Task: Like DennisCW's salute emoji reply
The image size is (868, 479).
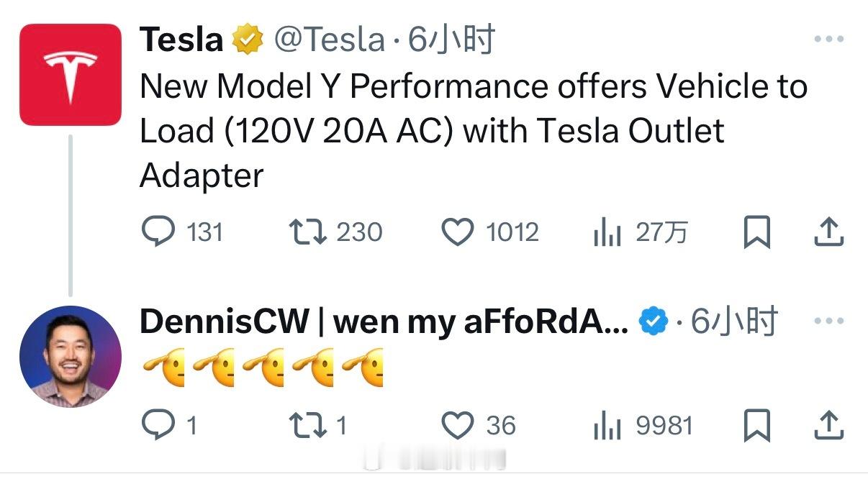Action: pyautogui.click(x=456, y=426)
